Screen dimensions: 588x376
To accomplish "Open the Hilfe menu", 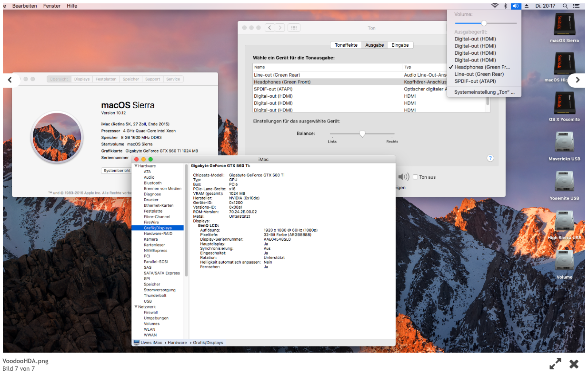I will pyautogui.click(x=72, y=6).
